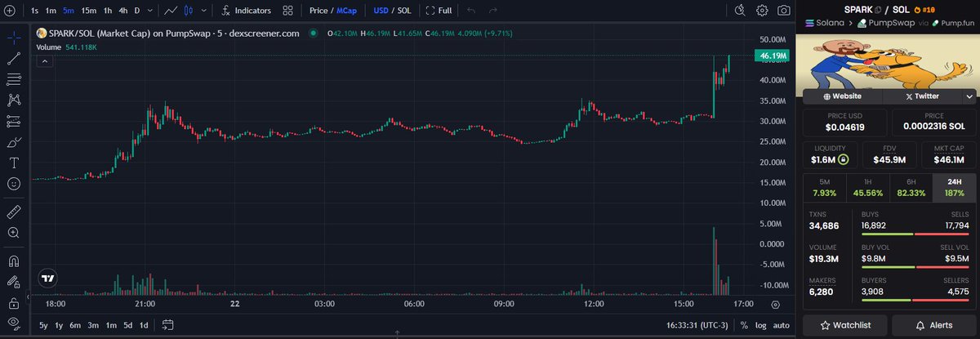This screenshot has width=980, height=339.
Task: Select the 5m timeframe
Action: [69, 11]
